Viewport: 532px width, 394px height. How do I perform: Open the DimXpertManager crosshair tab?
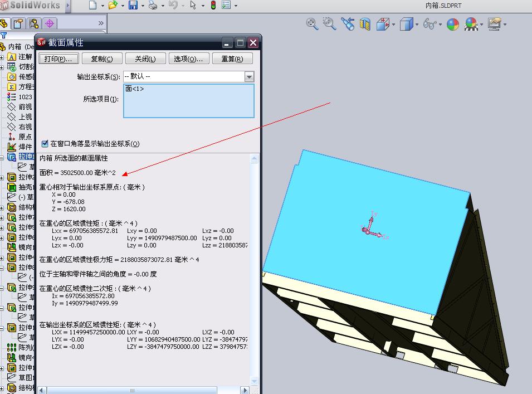tap(50, 23)
